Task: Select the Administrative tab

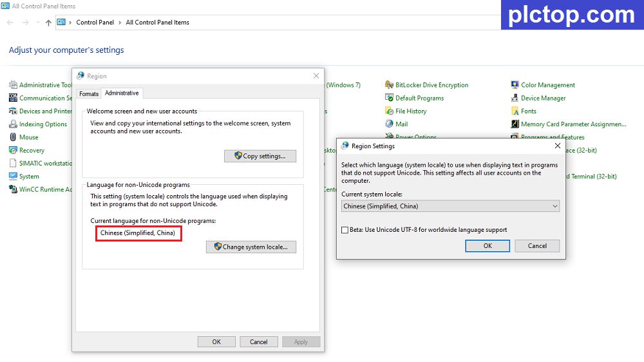Action: (x=122, y=93)
